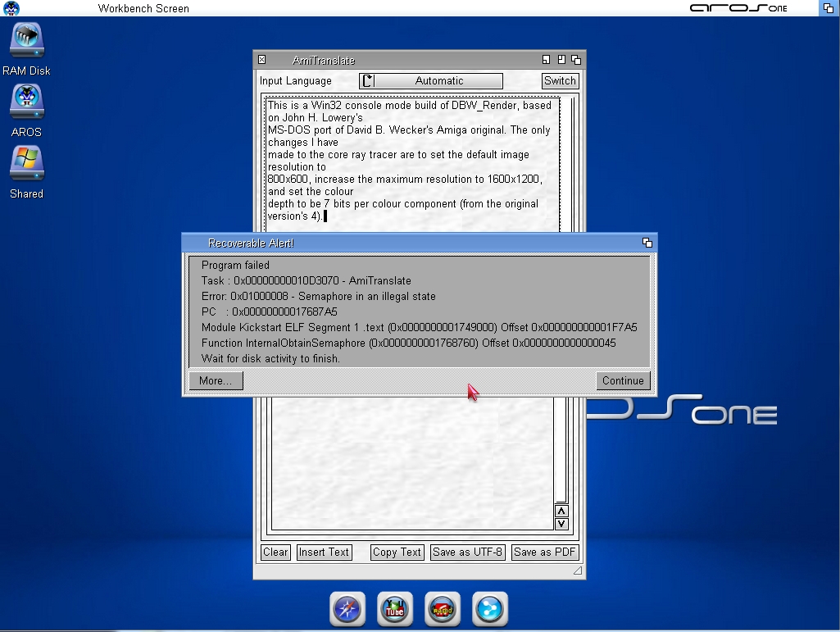Screen dimensions: 840x632
Task: Click the AROS cat logo in the screen bar
Action: (11, 8)
